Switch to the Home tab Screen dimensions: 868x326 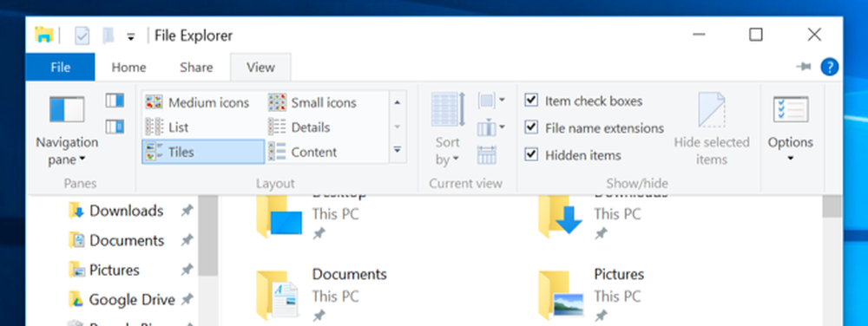coord(128,68)
